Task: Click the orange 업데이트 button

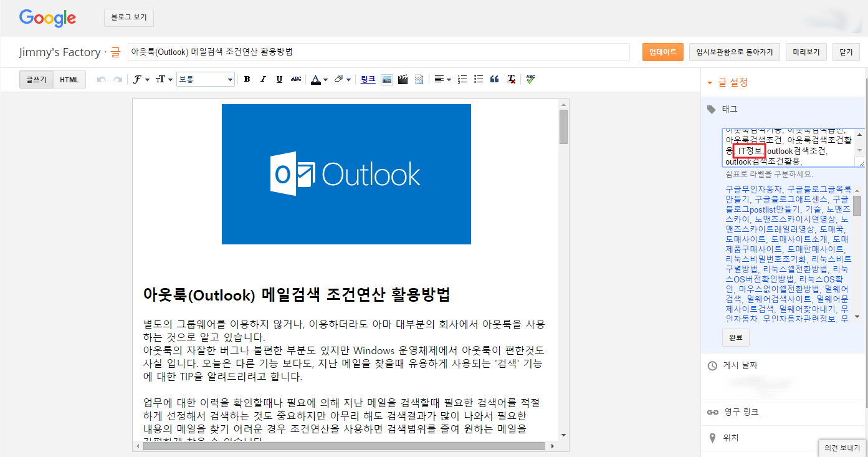Action: coord(663,52)
